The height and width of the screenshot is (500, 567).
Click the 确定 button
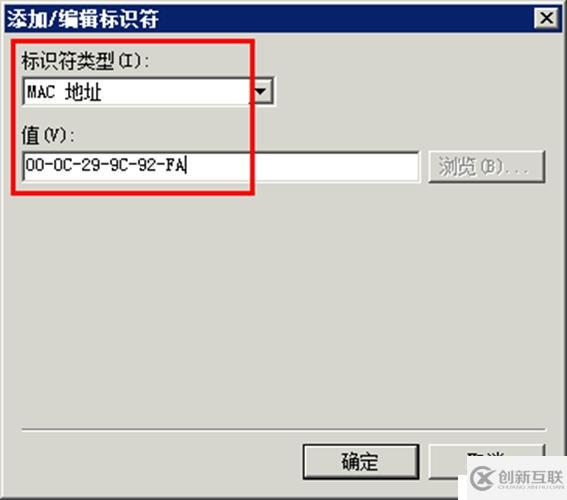coord(361,462)
